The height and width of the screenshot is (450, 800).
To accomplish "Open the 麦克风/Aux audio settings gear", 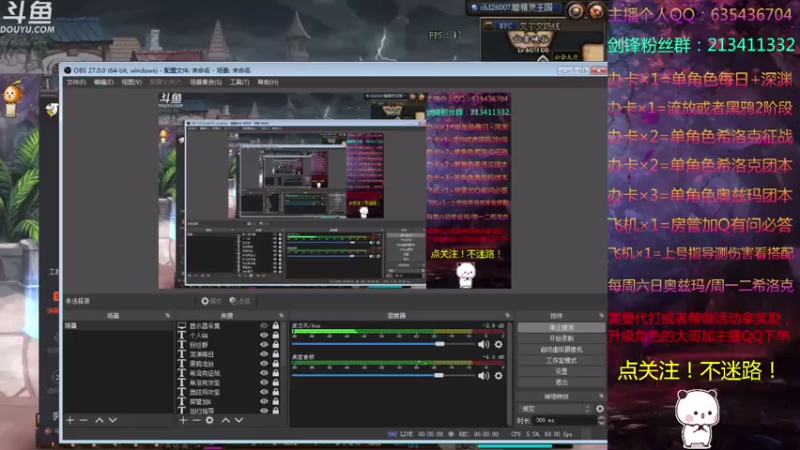I will click(498, 344).
